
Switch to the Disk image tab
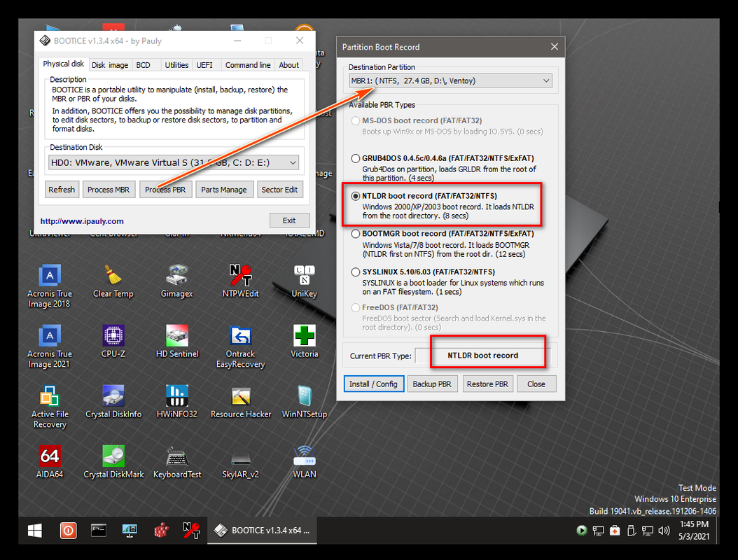(110, 65)
